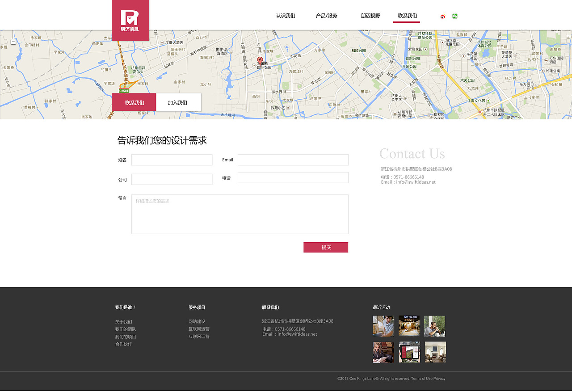Click the 电话 input field
The image size is (572, 392).
click(x=293, y=177)
